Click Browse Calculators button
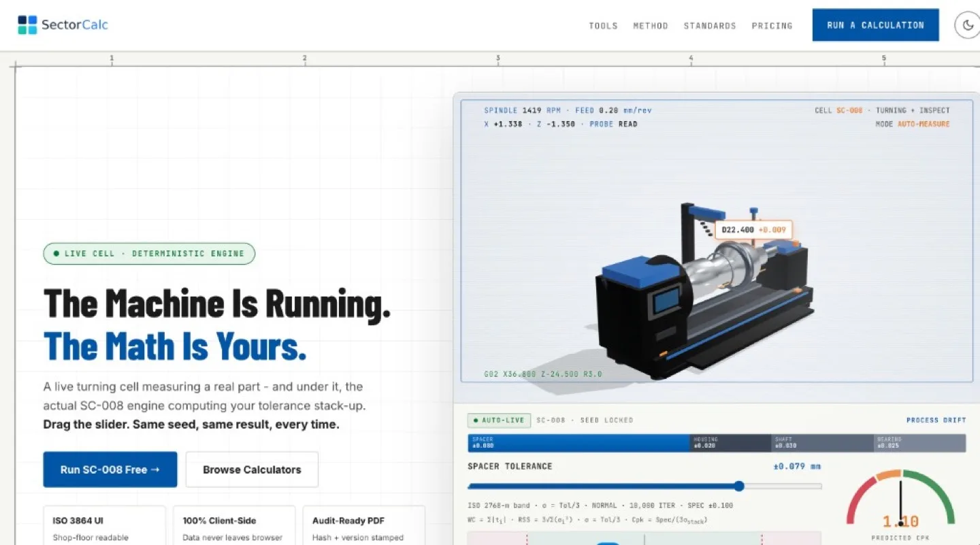This screenshot has width=980, height=545. click(252, 469)
